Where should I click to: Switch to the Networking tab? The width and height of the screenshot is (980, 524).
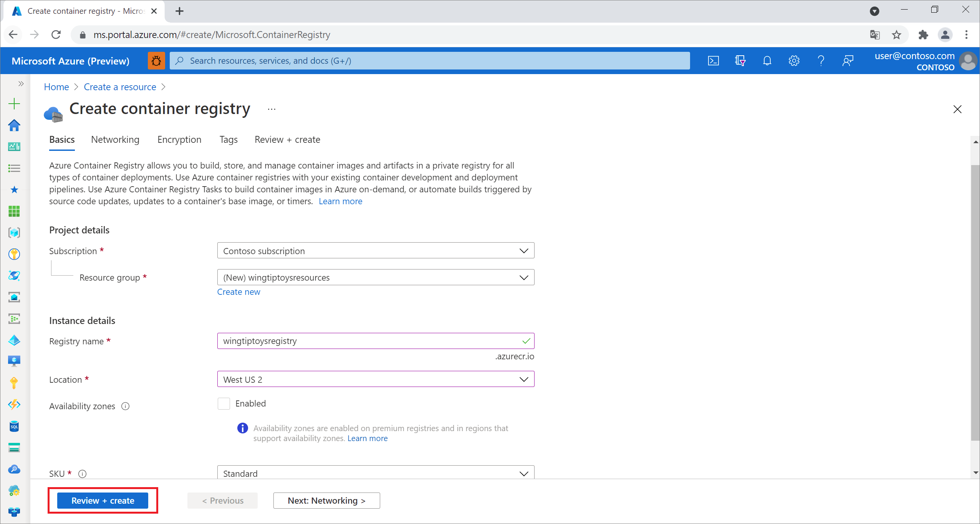tap(115, 139)
